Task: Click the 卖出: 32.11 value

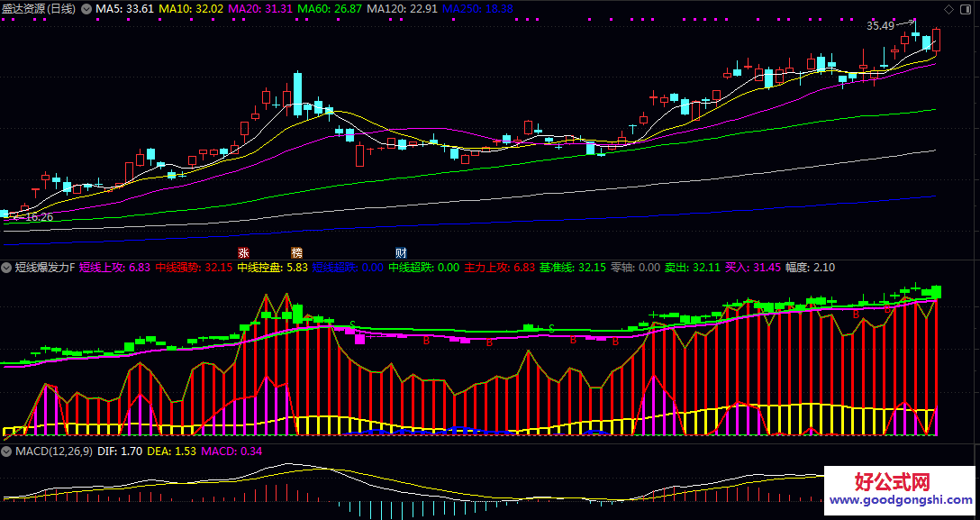Action: [x=693, y=268]
